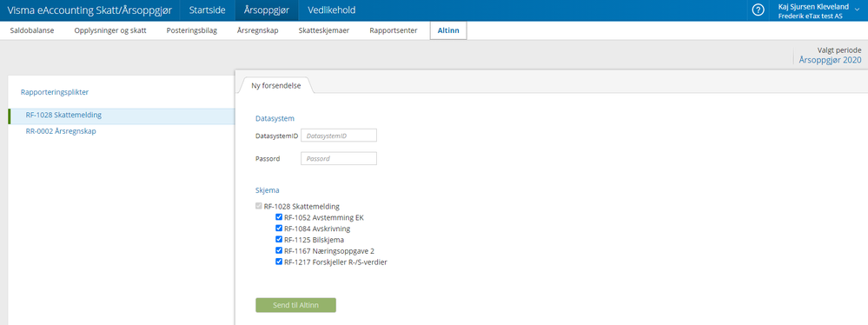Switch to the Saldobalanse tab
868x325 pixels.
click(x=32, y=30)
